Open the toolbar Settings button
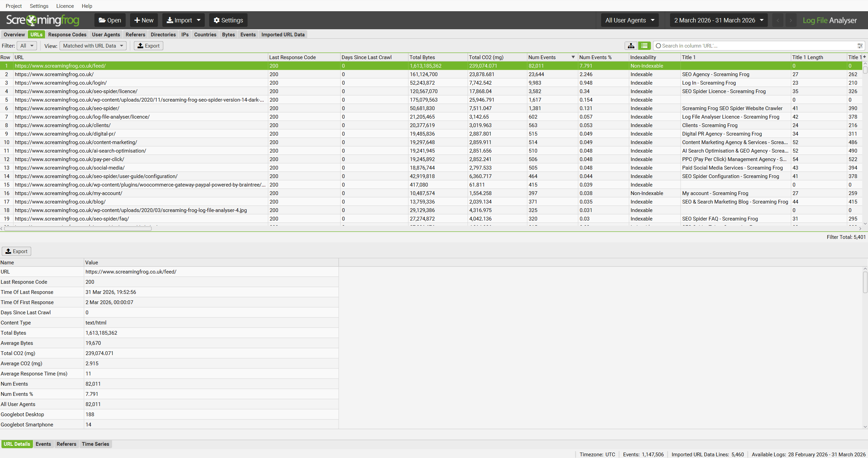The height and width of the screenshot is (458, 868). (228, 20)
